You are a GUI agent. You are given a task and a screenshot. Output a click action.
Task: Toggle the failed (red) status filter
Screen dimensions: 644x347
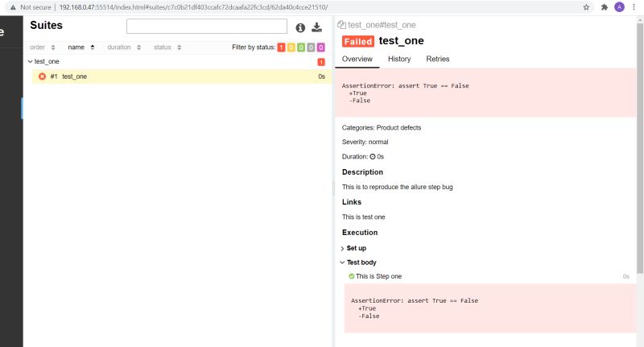pyautogui.click(x=281, y=48)
